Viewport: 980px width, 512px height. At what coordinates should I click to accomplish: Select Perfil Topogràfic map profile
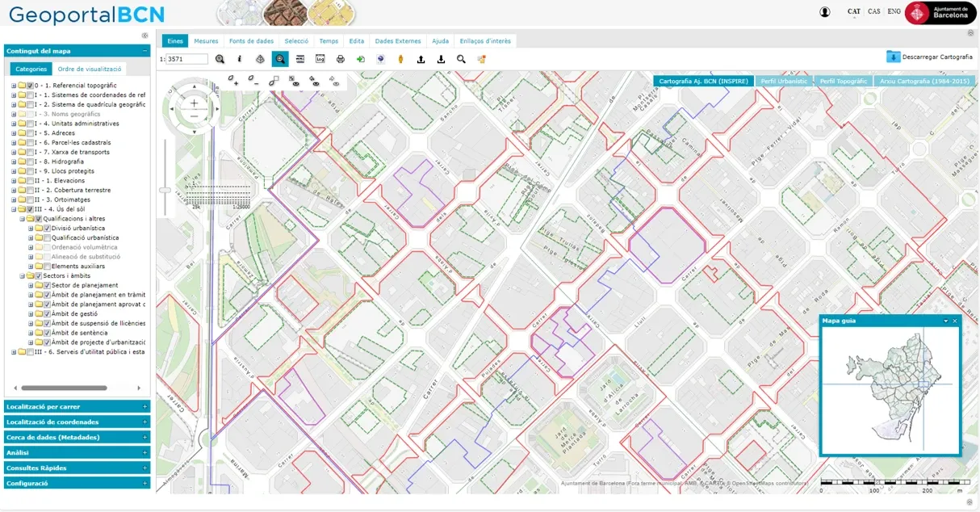coord(843,82)
